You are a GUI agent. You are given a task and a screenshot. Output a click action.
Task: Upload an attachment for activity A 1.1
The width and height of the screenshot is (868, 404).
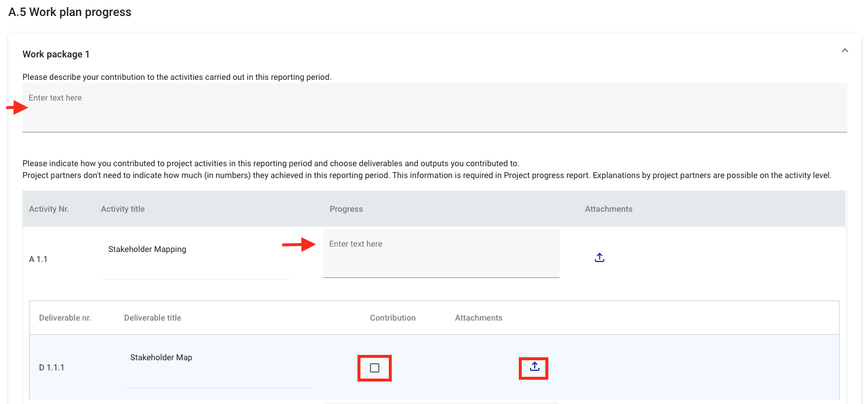[599, 258]
